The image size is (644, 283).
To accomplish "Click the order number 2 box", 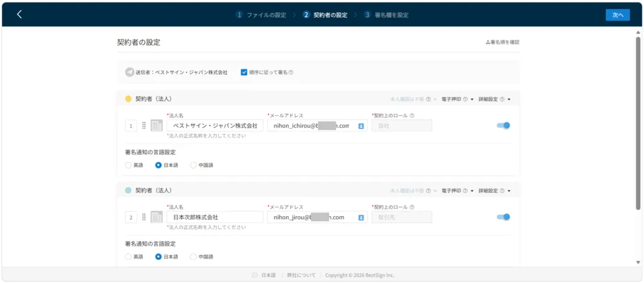I will pos(131,217).
